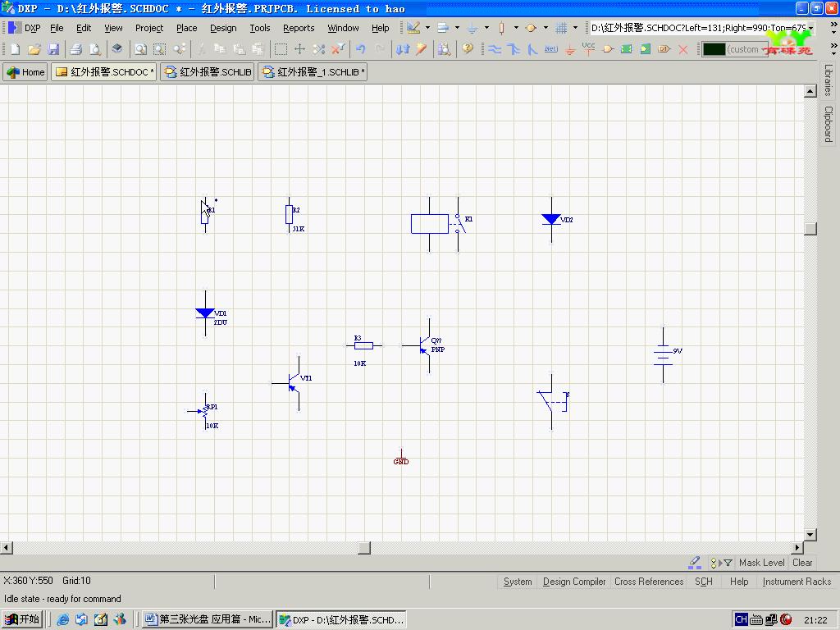Open the Design Compiler panel button
The height and width of the screenshot is (630, 840).
point(573,582)
